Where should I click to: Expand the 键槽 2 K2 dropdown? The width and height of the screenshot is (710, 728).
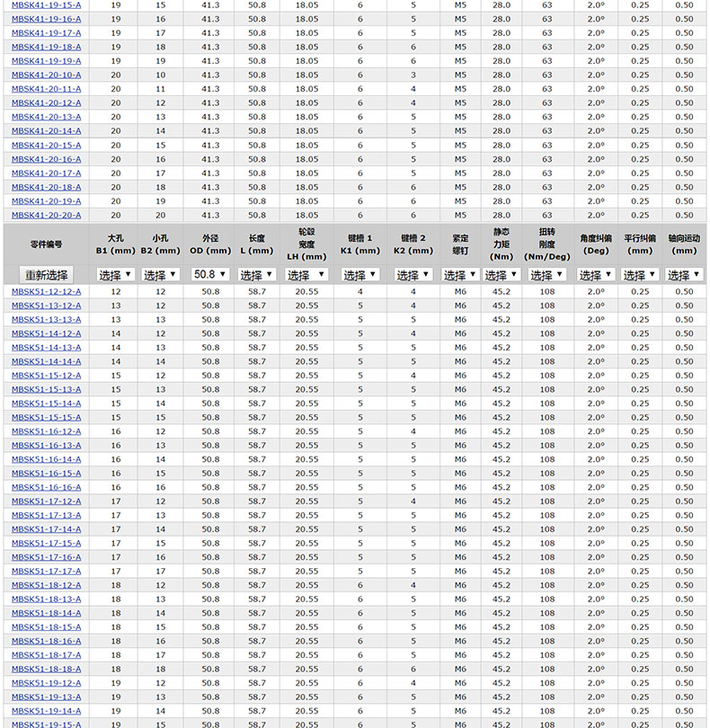pyautogui.click(x=413, y=275)
